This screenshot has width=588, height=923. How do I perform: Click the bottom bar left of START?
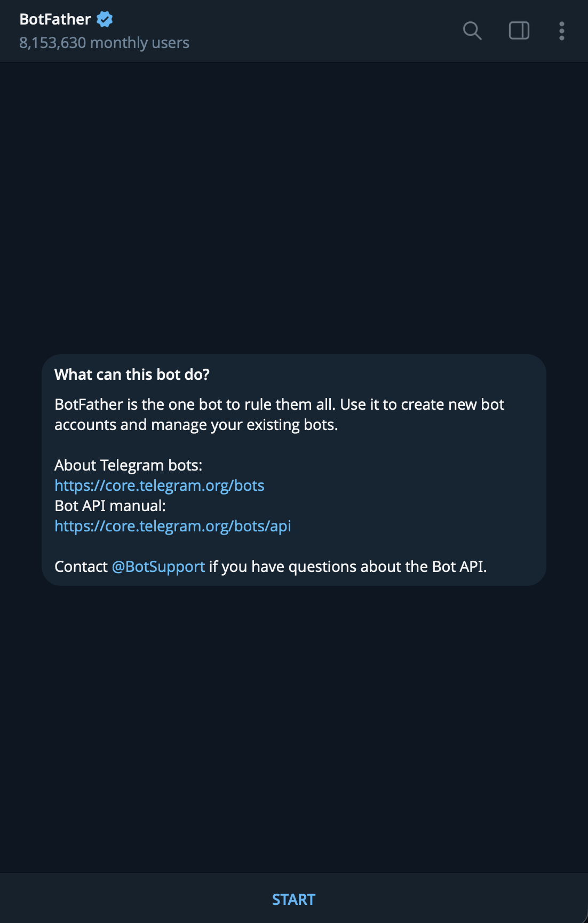tap(133, 900)
